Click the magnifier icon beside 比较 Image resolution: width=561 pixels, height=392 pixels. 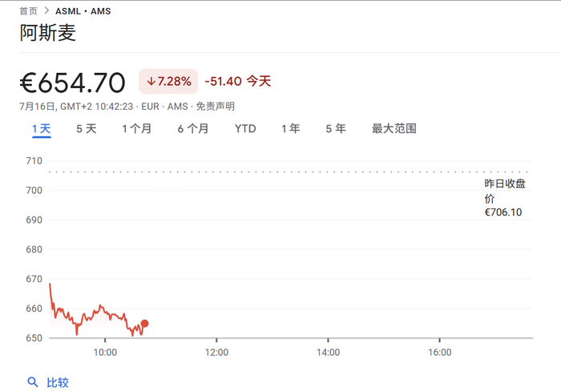coord(33,382)
